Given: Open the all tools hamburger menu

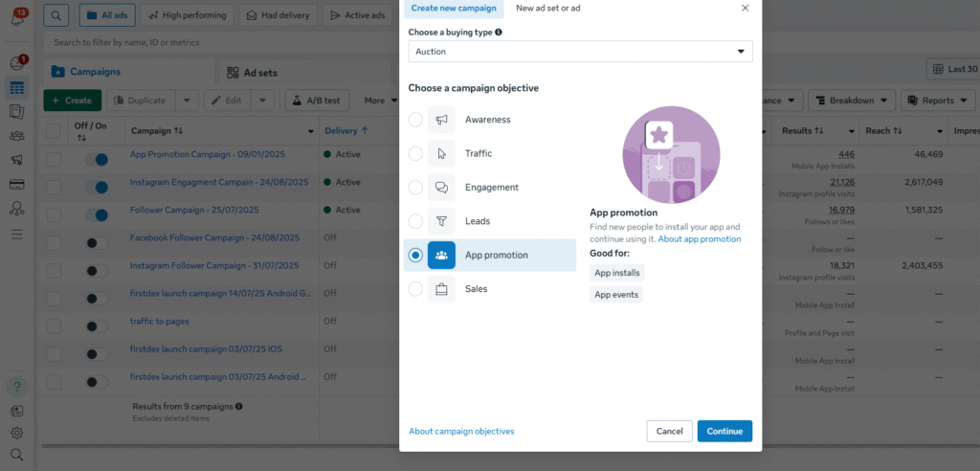Looking at the screenshot, I should pos(16,234).
